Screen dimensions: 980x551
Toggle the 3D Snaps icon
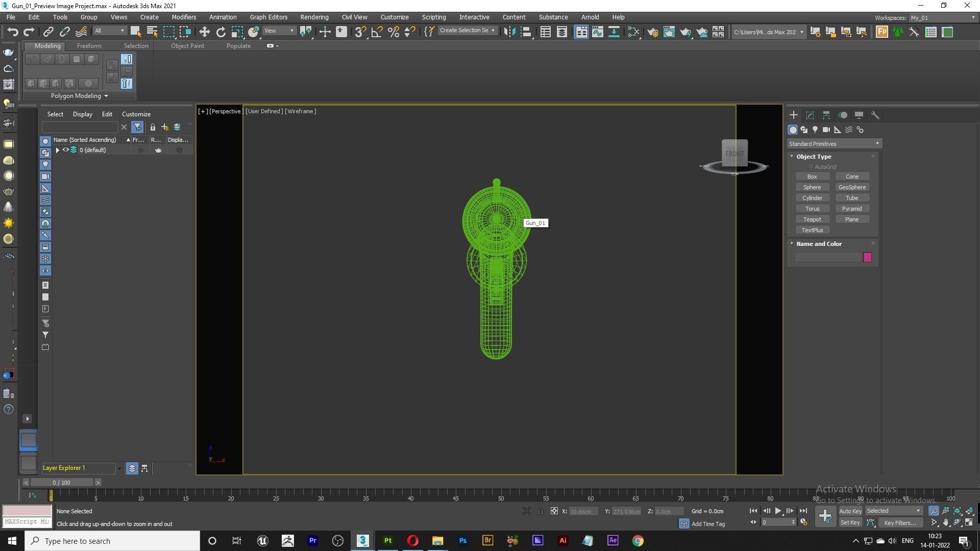coord(360,32)
